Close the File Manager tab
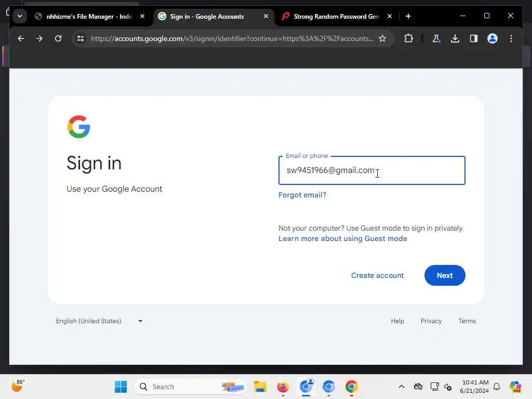This screenshot has width=532, height=399. (142, 16)
